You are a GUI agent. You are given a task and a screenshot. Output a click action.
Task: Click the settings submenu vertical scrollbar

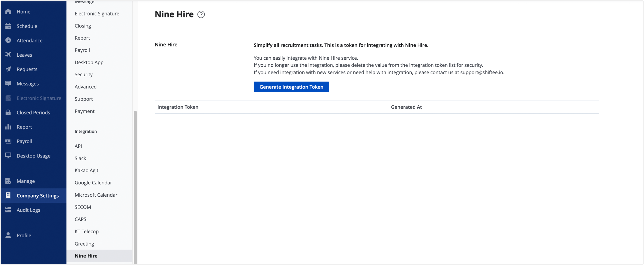[x=135, y=187]
